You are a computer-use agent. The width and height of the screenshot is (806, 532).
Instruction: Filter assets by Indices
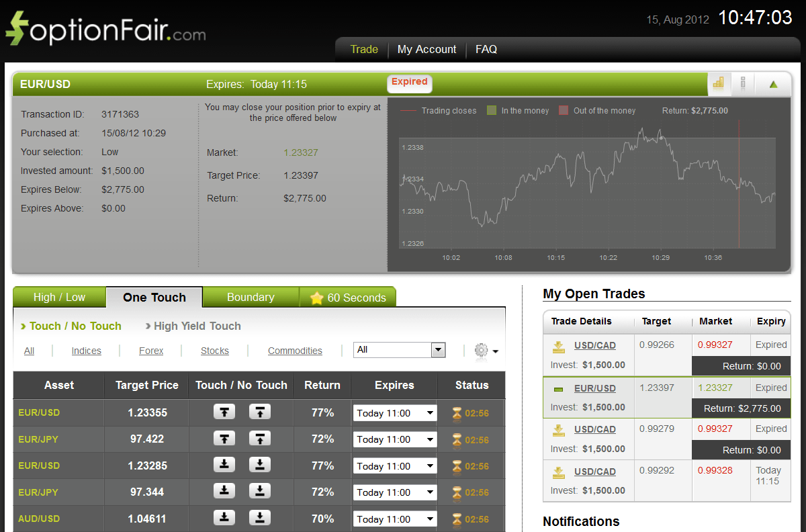point(87,351)
